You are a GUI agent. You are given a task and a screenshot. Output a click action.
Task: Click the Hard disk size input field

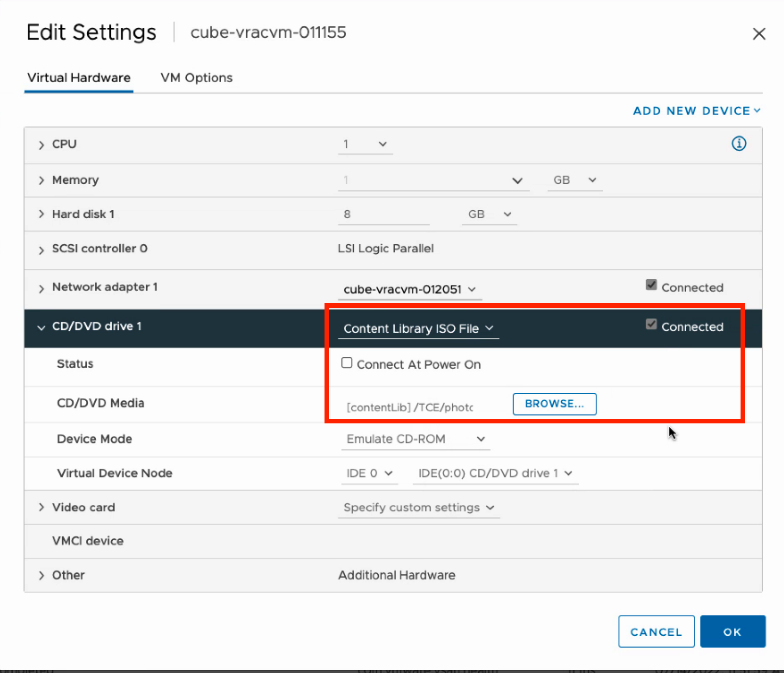(383, 214)
